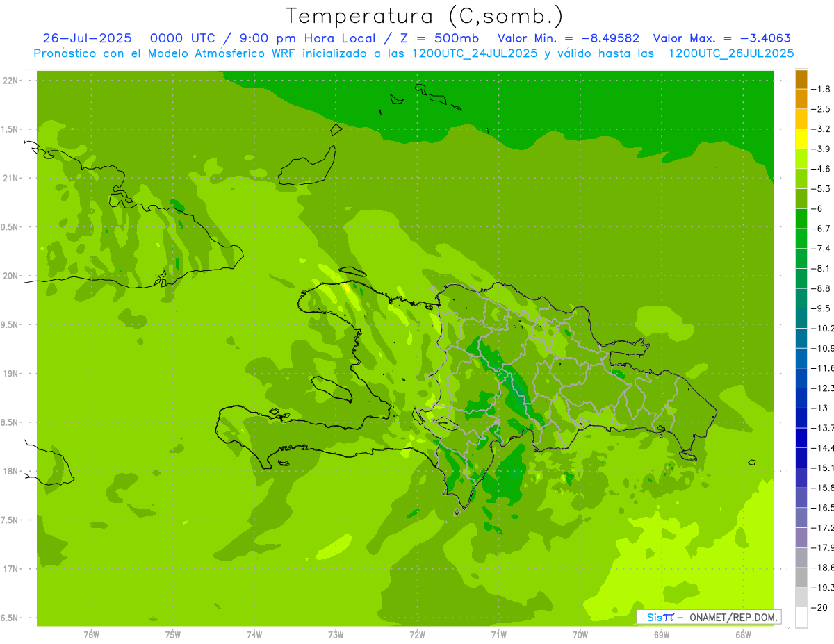Click the '76W' longitude axis label
Viewport: 834px width, 644px height.
click(91, 635)
